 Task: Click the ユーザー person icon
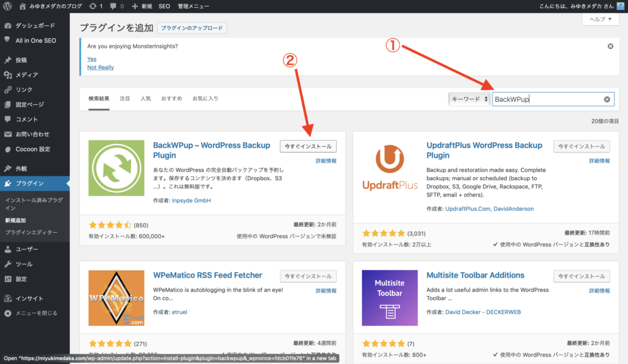click(x=7, y=249)
